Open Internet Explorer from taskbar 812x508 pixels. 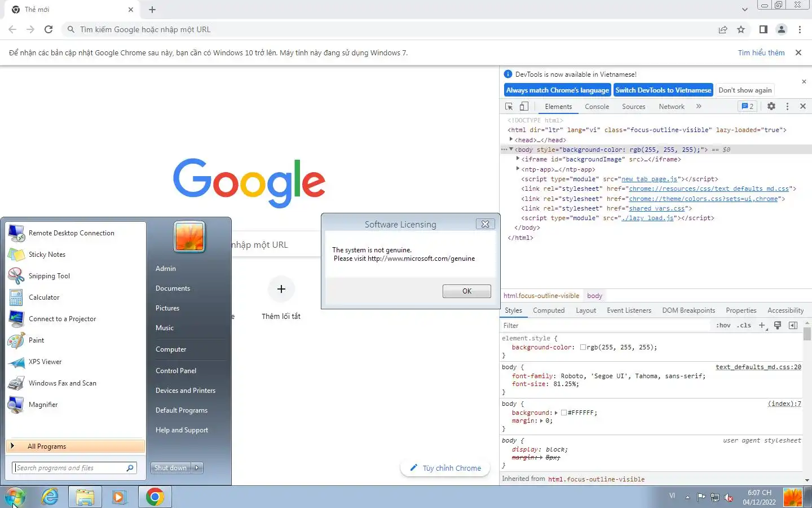point(50,497)
